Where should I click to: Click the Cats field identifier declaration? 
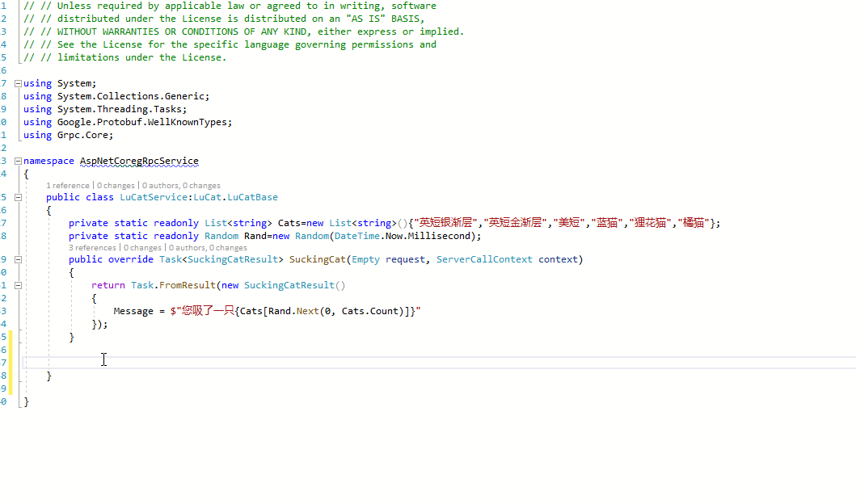[289, 223]
